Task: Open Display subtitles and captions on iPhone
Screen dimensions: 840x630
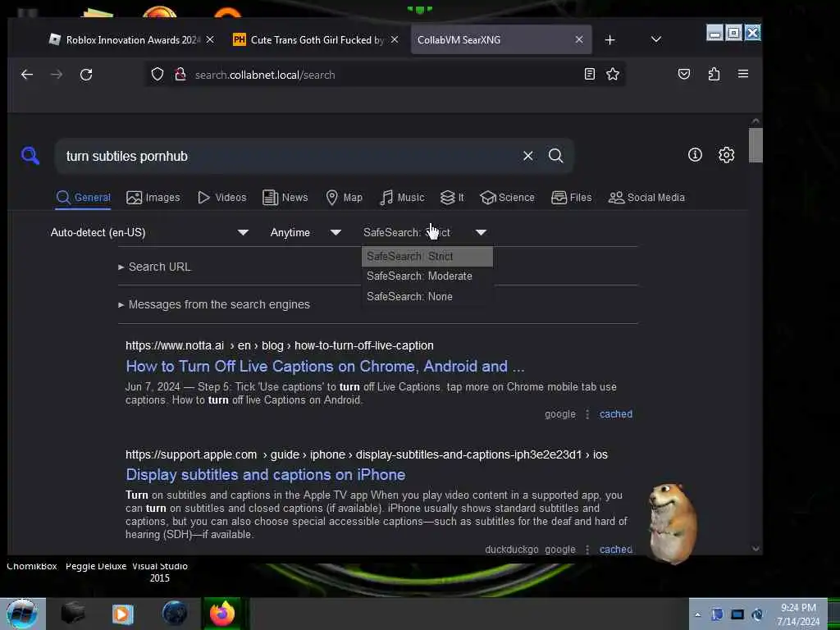Action: point(265,474)
